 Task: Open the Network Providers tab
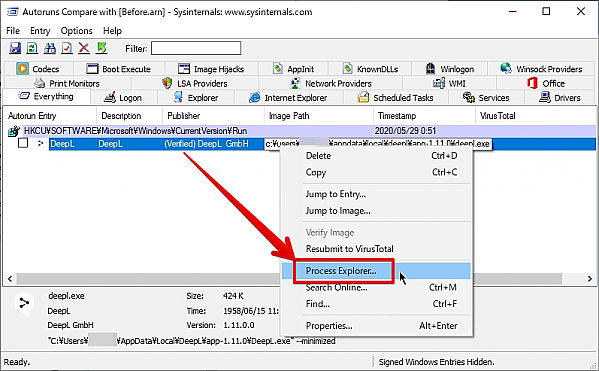[x=331, y=83]
